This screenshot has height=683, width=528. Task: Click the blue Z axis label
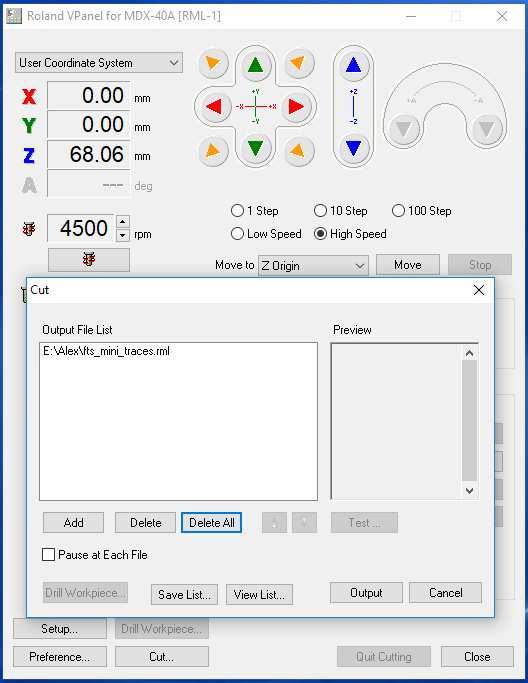29,156
